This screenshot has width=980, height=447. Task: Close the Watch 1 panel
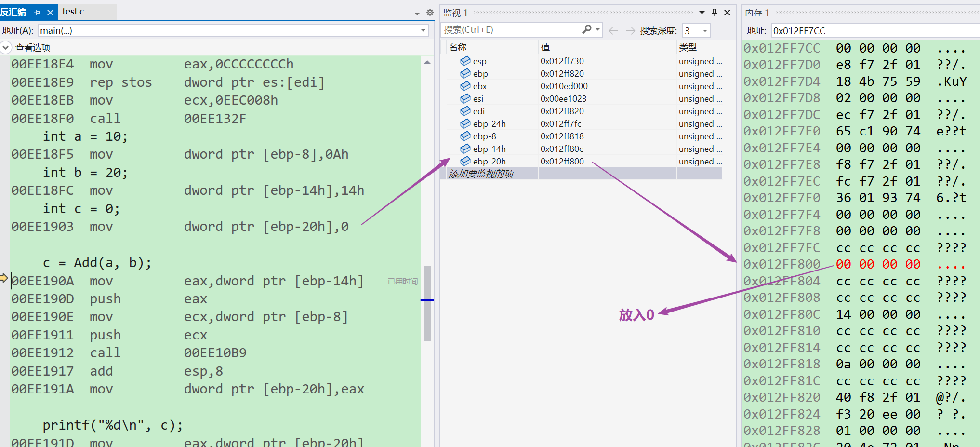tap(728, 13)
